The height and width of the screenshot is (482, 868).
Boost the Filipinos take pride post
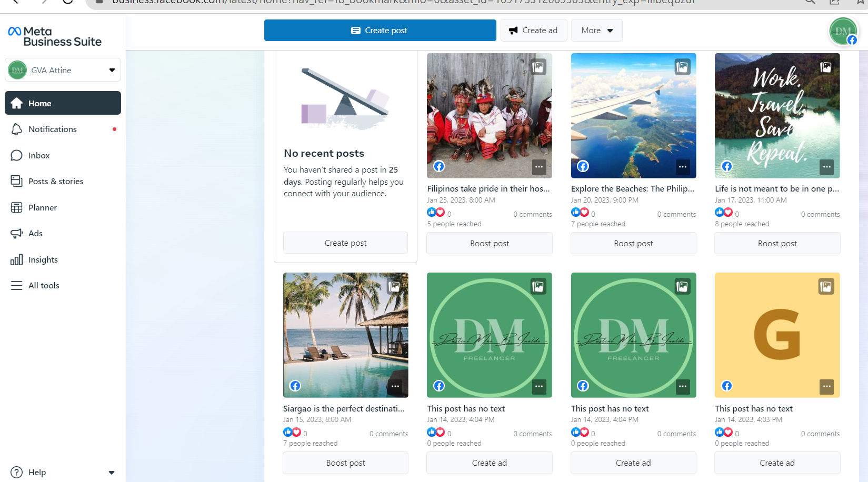coord(490,244)
